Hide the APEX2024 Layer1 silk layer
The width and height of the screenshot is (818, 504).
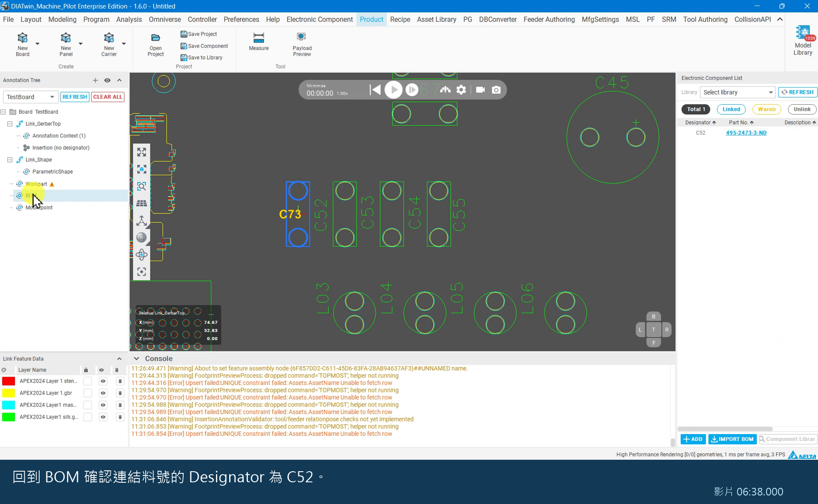[103, 417]
